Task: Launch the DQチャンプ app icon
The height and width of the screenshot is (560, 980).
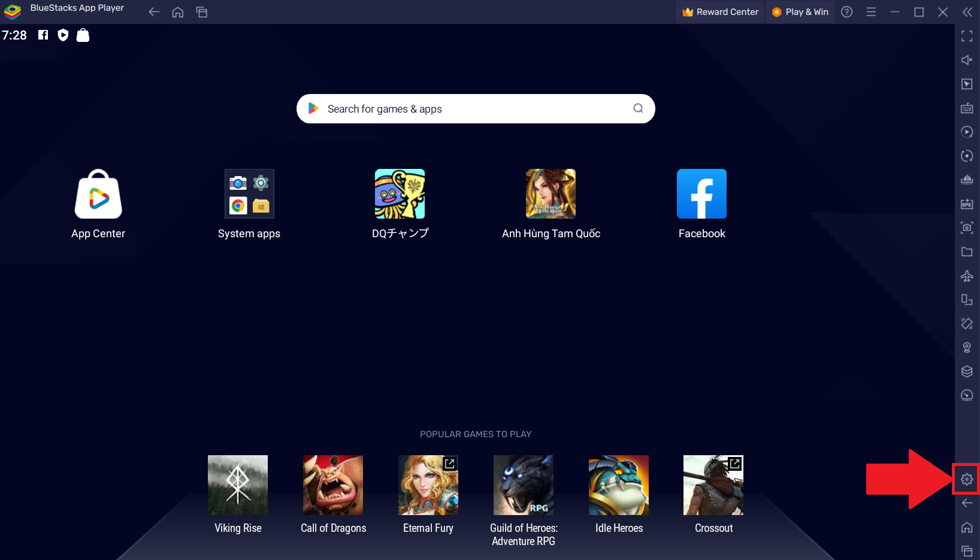Action: (400, 193)
